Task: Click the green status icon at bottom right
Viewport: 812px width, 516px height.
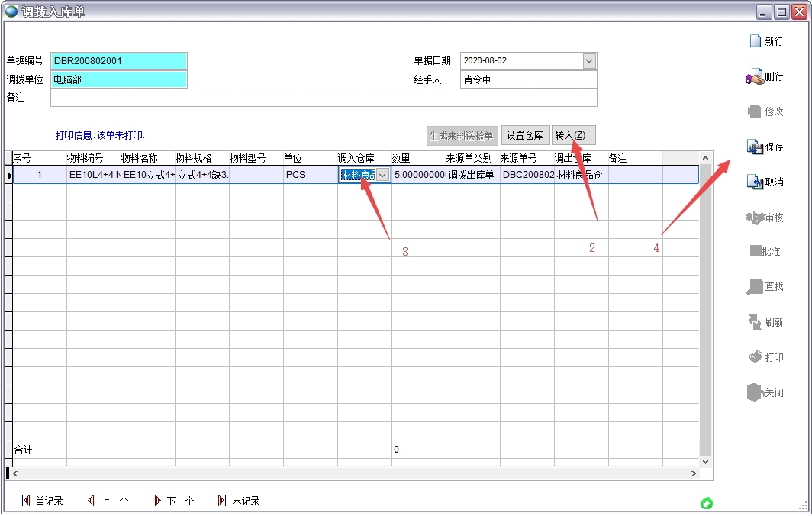Action: (x=706, y=503)
